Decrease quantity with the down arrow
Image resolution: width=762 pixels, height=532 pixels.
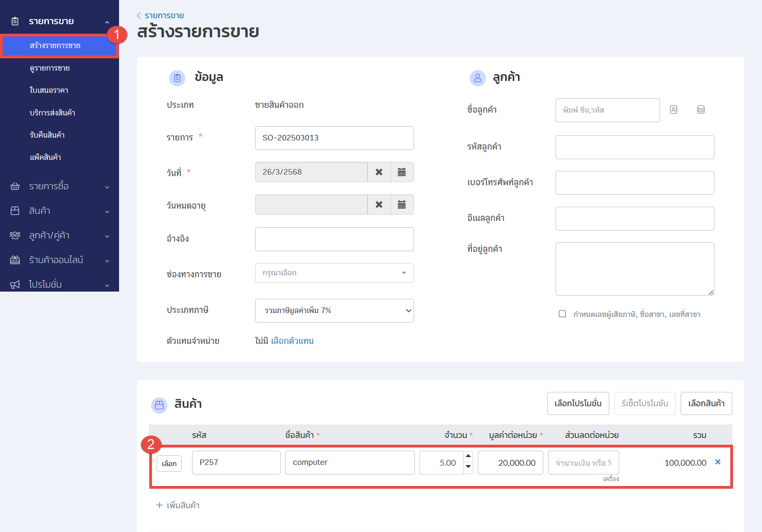pos(468,467)
